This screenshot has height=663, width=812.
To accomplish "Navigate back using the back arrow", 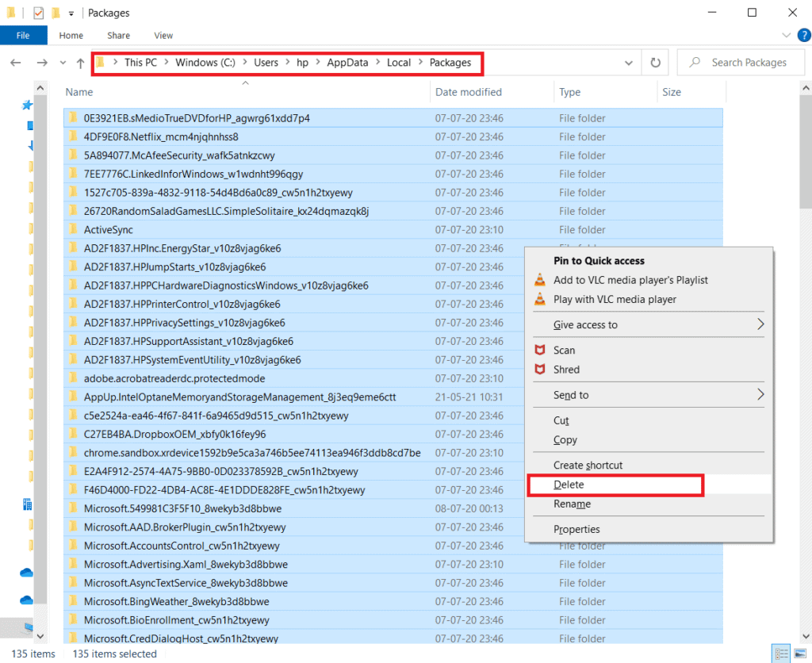I will [16, 62].
